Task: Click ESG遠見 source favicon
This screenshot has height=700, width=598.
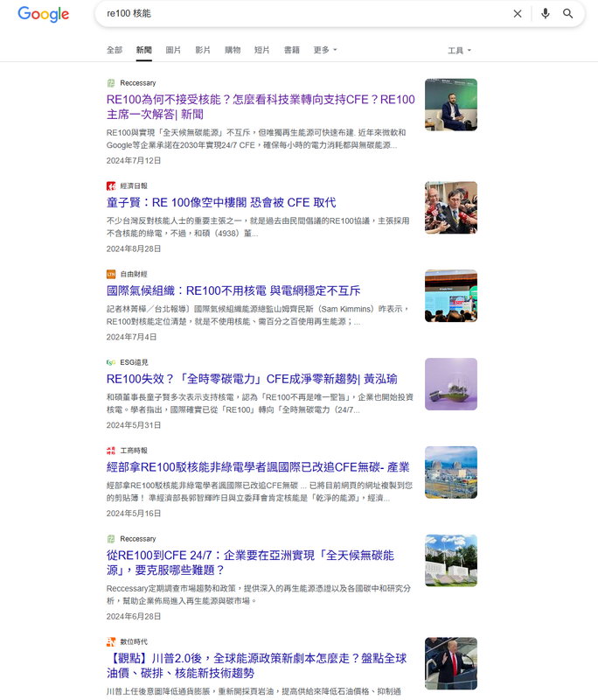Action: (x=111, y=362)
